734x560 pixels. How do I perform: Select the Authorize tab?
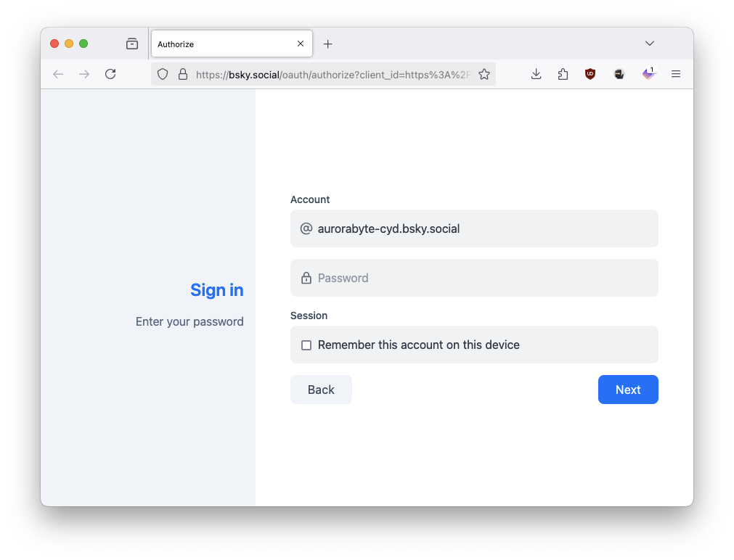tap(218, 44)
